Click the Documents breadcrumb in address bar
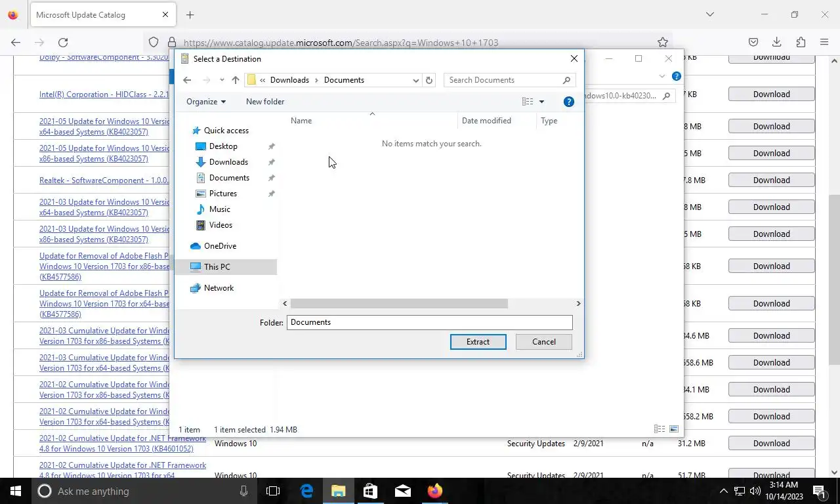 (x=344, y=80)
